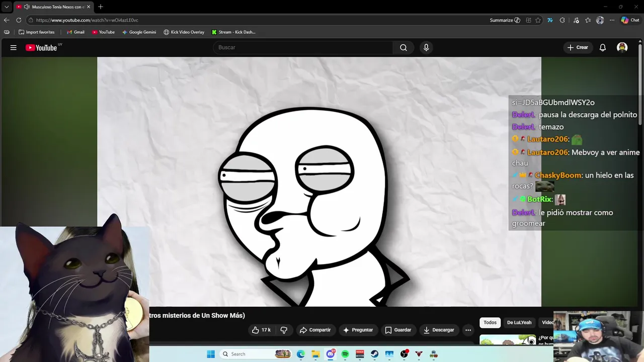The height and width of the screenshot is (362, 644).
Task: Click the Musculoso Tenía Nexos browser tab
Action: point(53,7)
